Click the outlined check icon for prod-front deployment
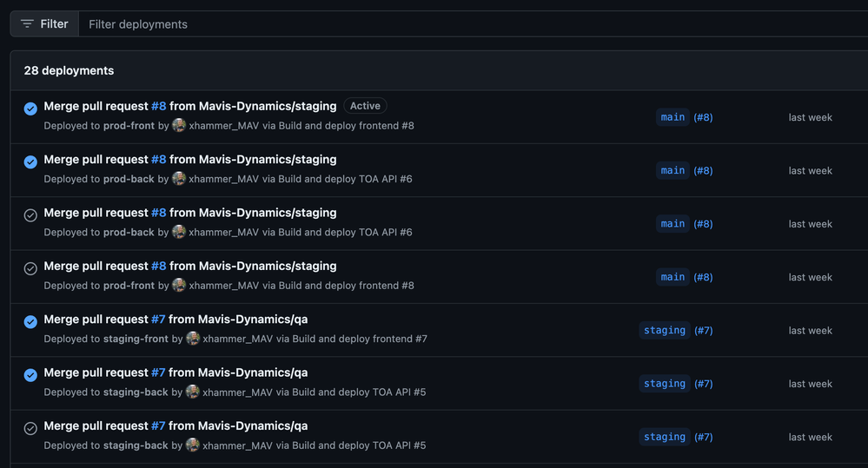868x468 pixels. point(30,268)
